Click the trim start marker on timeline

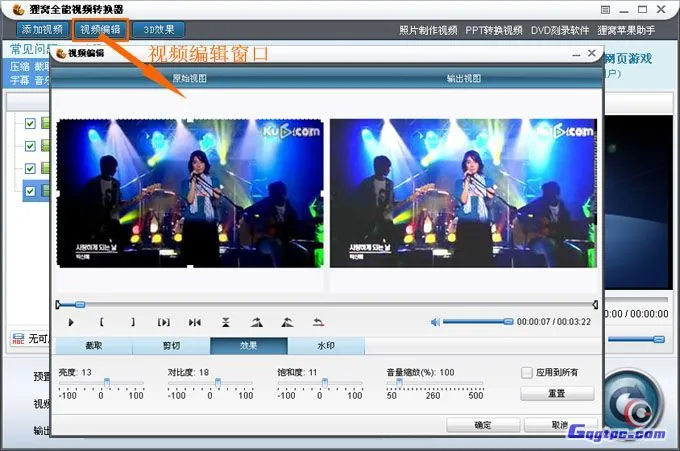click(58, 305)
